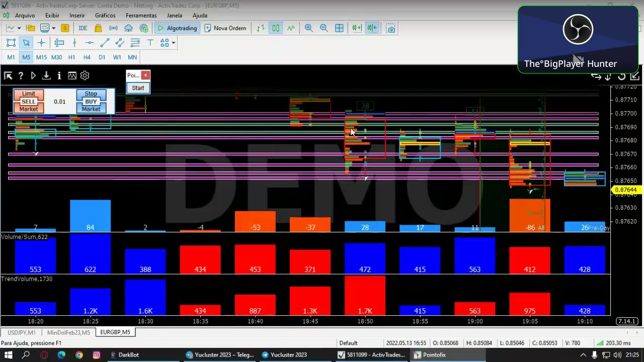
Task: Select the text label tool
Action: click(x=150, y=43)
